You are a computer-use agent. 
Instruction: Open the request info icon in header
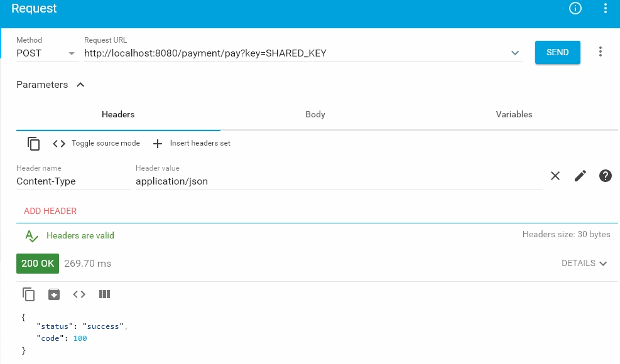(x=575, y=8)
